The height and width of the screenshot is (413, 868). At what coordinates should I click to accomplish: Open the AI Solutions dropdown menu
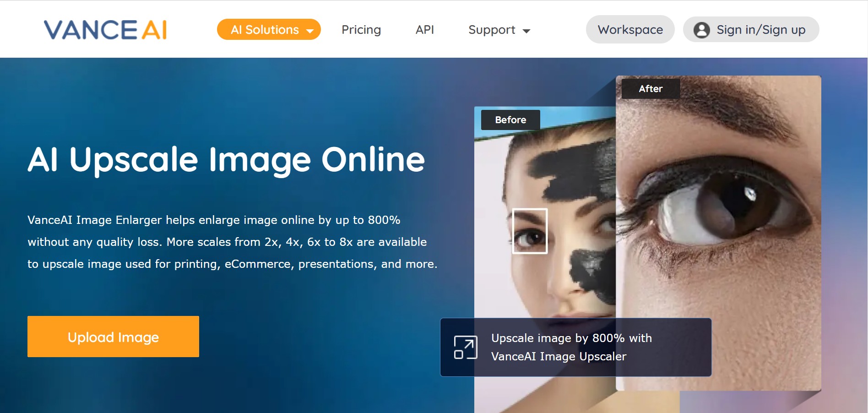click(x=269, y=29)
